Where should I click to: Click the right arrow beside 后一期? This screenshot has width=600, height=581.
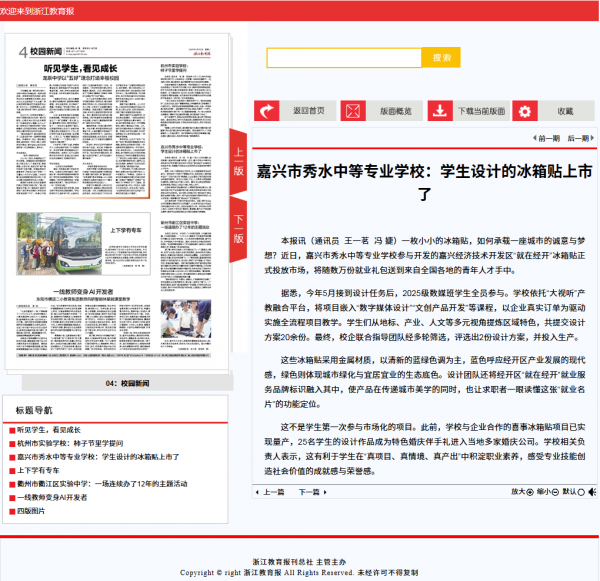point(592,138)
